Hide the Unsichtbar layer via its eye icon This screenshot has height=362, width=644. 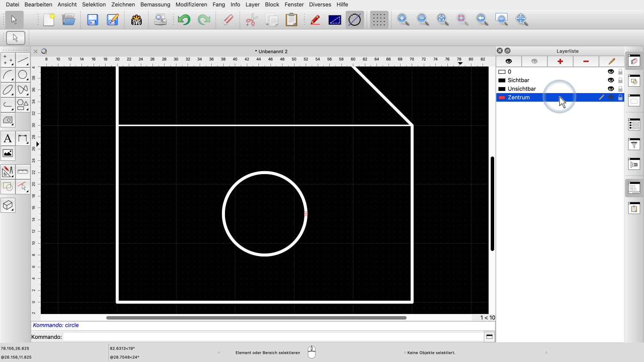(611, 89)
